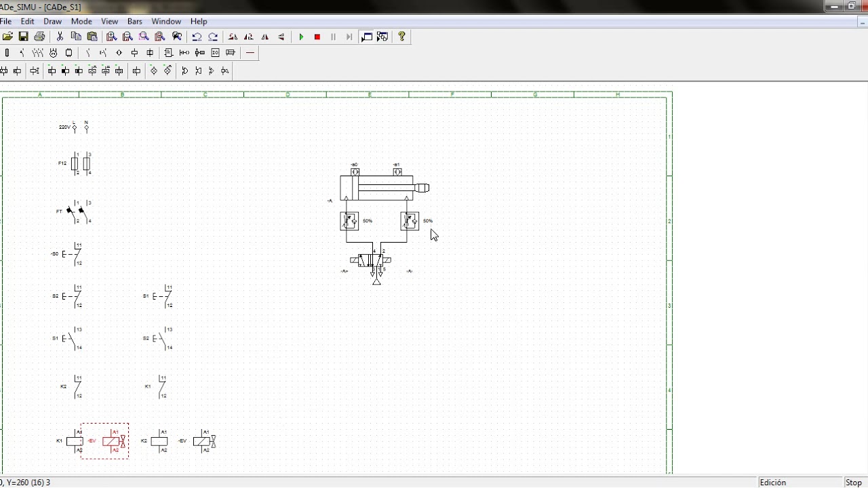Print the drawing with the printer icon
Image resolution: width=868 pixels, height=488 pixels.
[x=39, y=37]
